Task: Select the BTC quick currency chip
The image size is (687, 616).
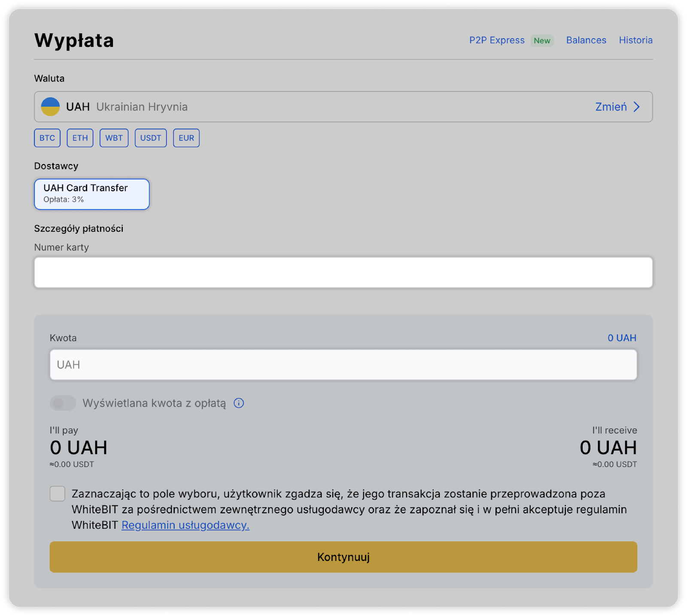Action: [47, 138]
